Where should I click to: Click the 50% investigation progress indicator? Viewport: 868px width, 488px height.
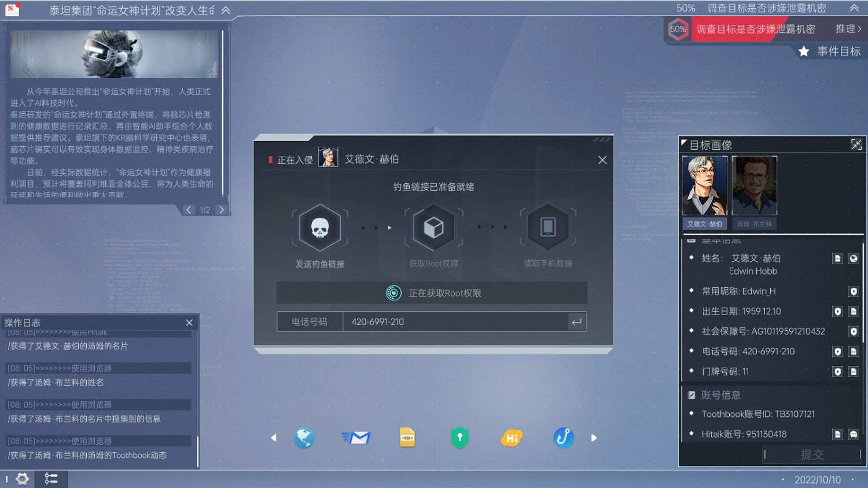[x=677, y=29]
